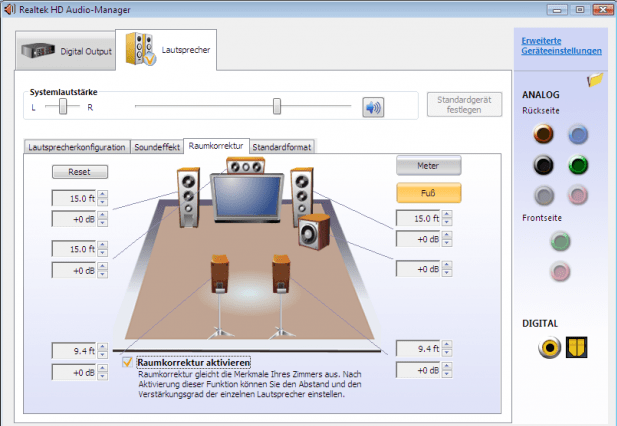Viewport: 617px width, 426px height.
Task: Increase center distance 15.0 ft on left
Action: pos(102,244)
